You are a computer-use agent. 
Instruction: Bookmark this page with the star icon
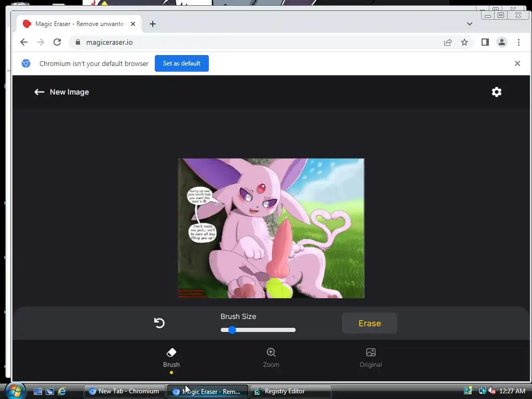click(x=464, y=42)
